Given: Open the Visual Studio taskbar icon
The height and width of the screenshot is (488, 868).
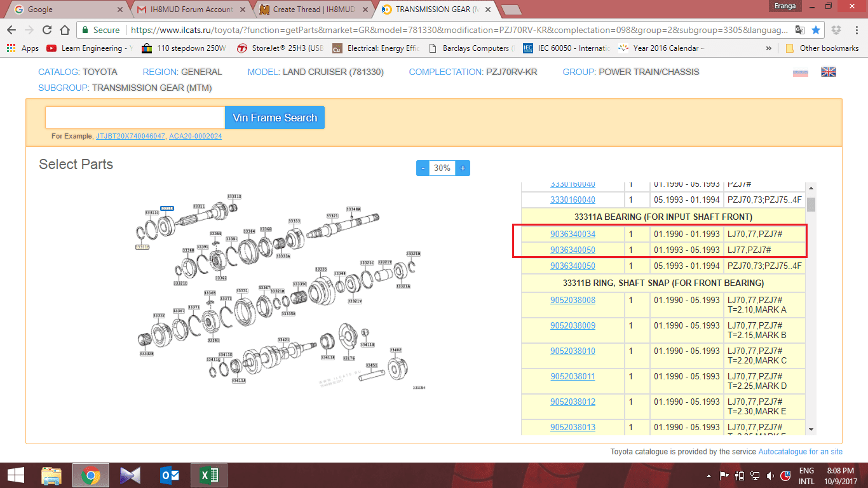Looking at the screenshot, I should [x=130, y=475].
